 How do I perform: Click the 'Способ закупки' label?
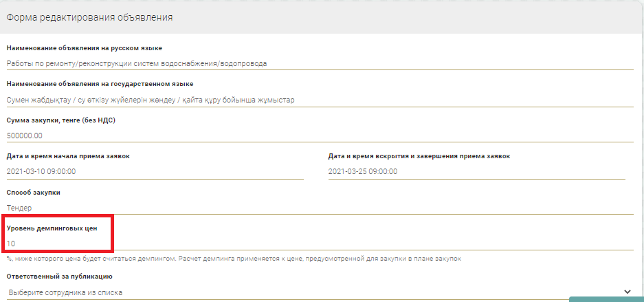[x=33, y=192]
